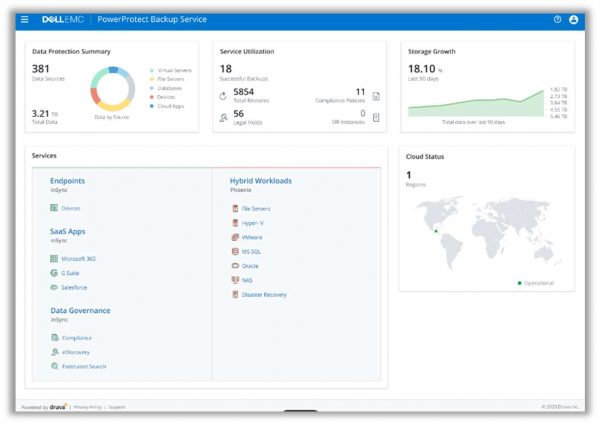Open the Devices link
The height and width of the screenshot is (425, 600).
(71, 208)
